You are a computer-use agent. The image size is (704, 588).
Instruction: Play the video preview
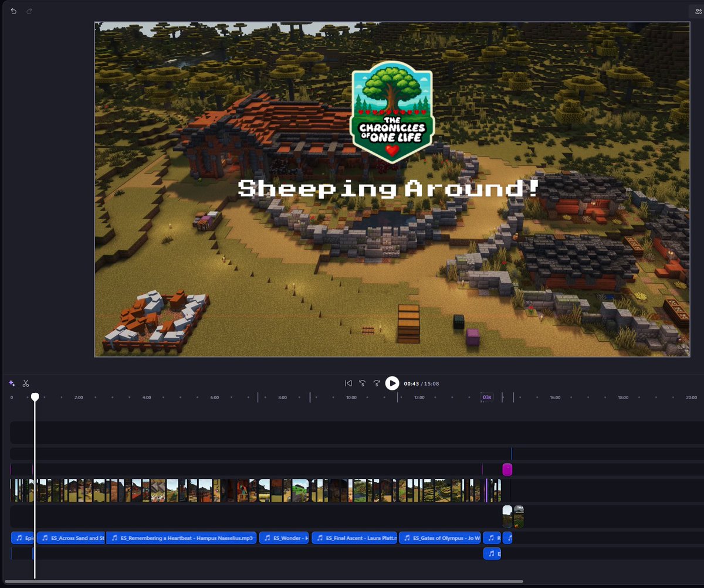pyautogui.click(x=392, y=383)
